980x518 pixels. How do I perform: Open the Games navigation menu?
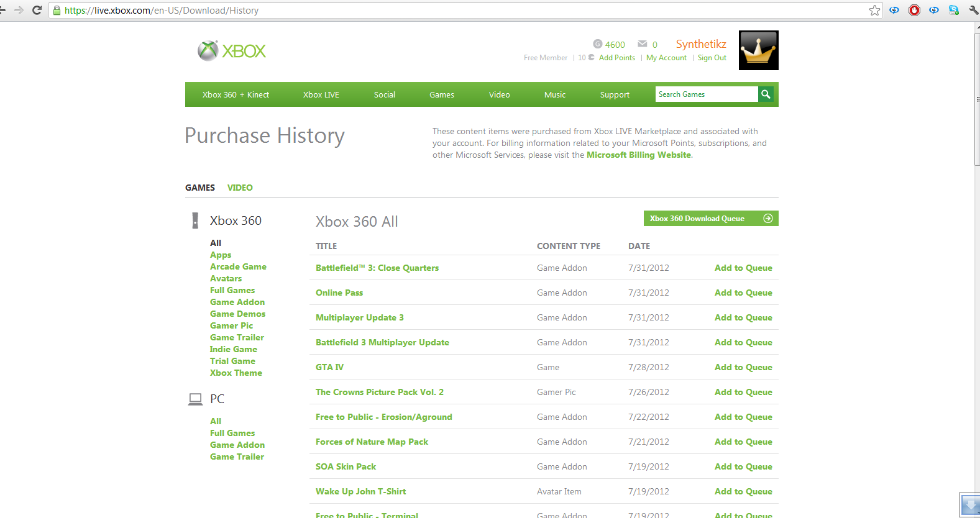point(442,95)
